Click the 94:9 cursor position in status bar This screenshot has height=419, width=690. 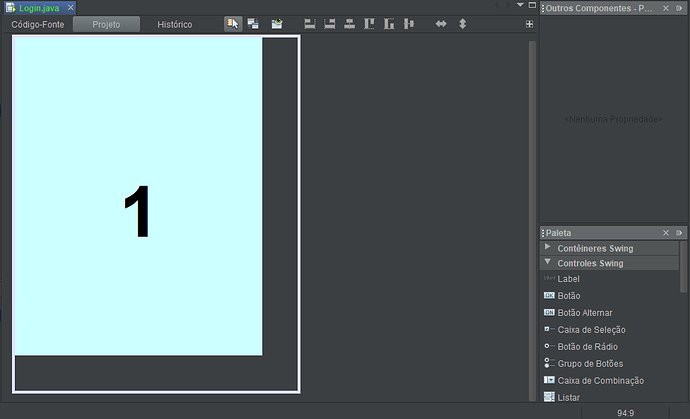tap(625, 413)
